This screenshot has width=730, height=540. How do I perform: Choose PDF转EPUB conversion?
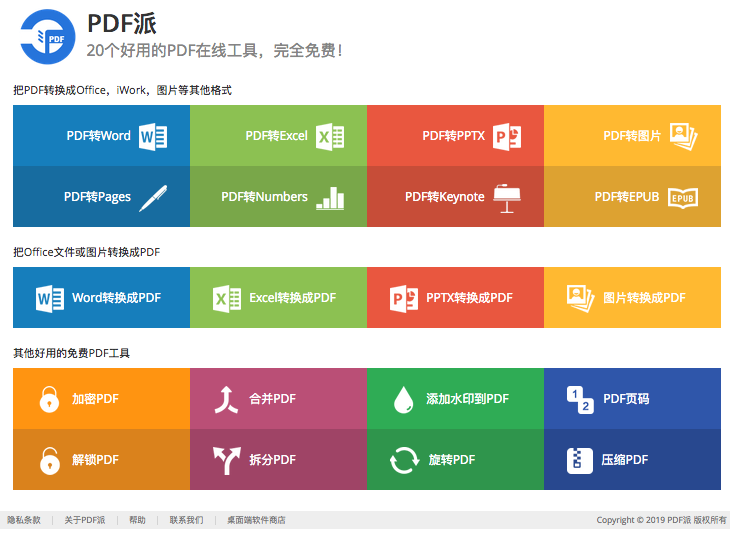pyautogui.click(x=632, y=196)
